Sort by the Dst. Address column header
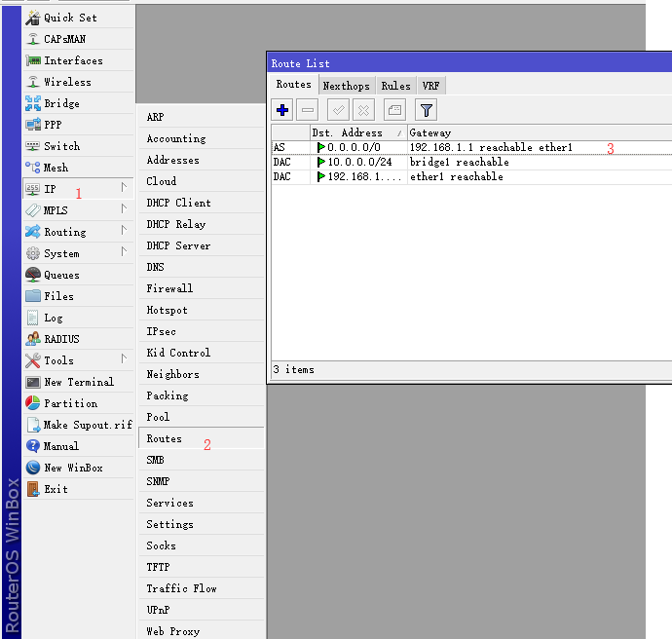The image size is (672, 639). (x=358, y=132)
